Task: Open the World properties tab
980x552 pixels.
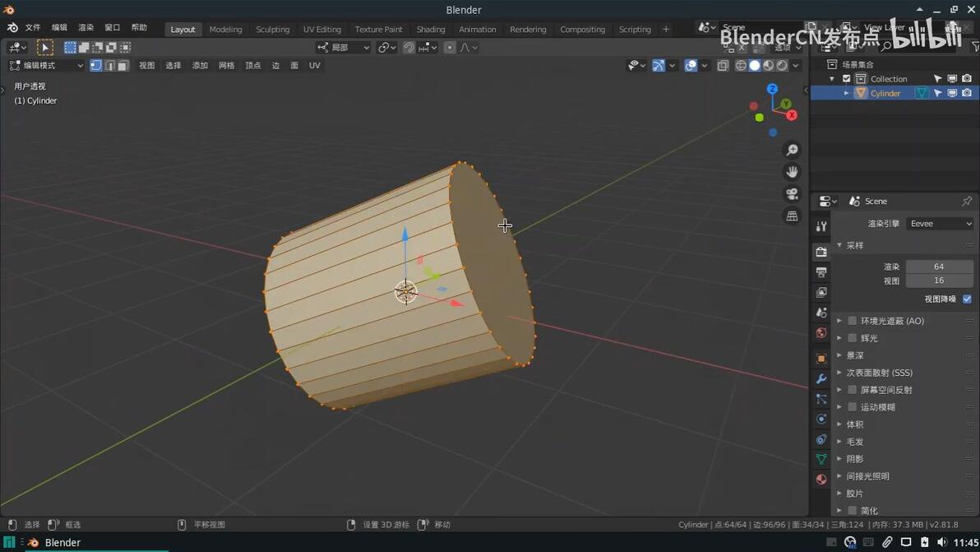Action: (x=821, y=332)
